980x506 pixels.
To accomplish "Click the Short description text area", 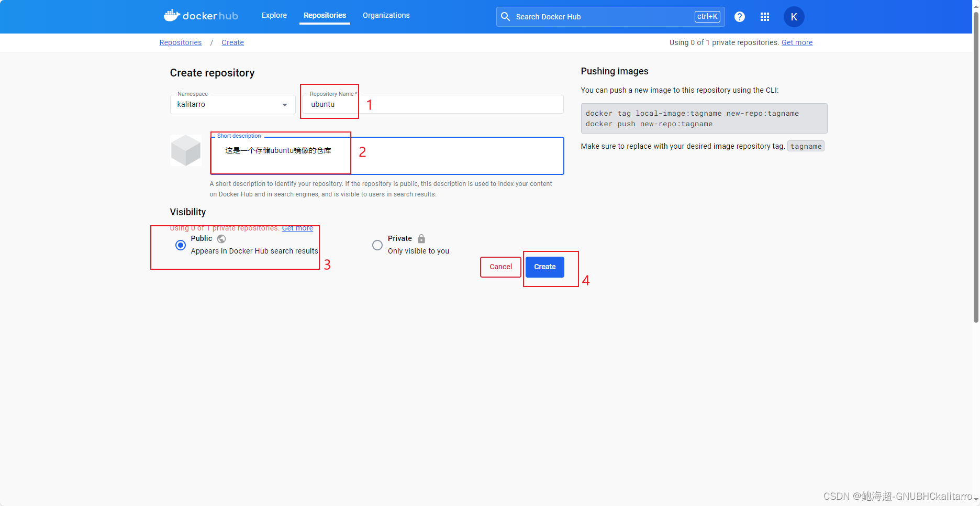I will point(387,156).
